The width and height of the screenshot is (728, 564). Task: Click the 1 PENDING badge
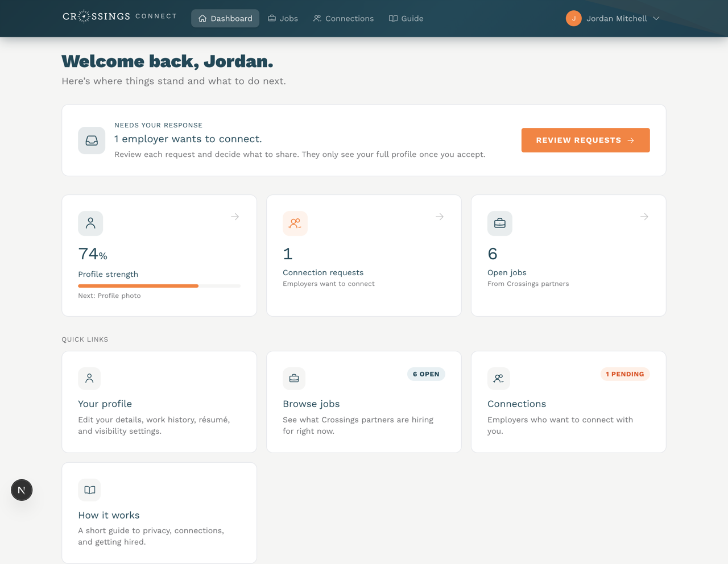coord(625,374)
